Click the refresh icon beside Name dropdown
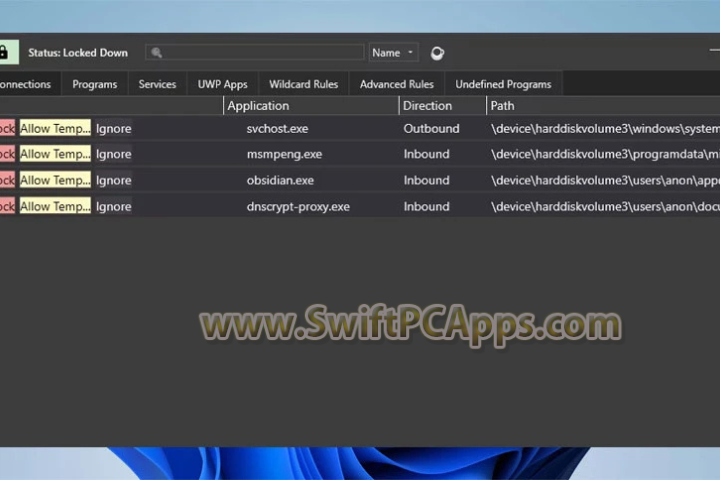This screenshot has width=720, height=480. point(437,53)
